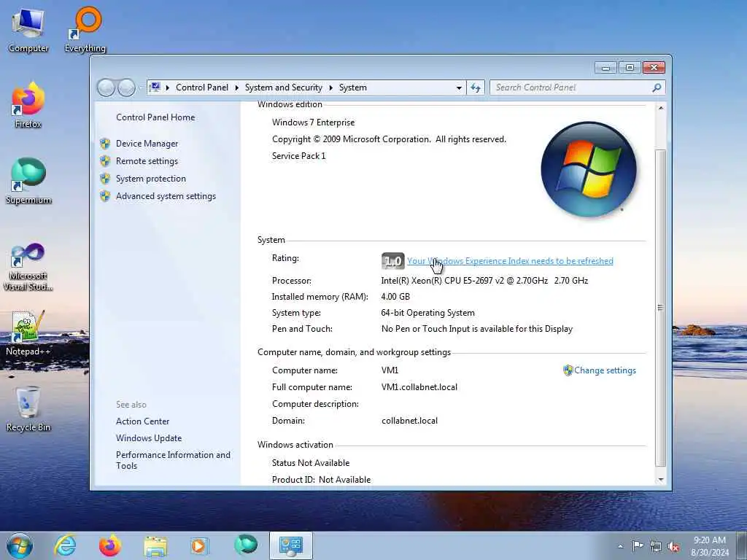The image size is (747, 560).
Task: Click the Windows 7 Enterprise edition text
Action: coord(314,122)
